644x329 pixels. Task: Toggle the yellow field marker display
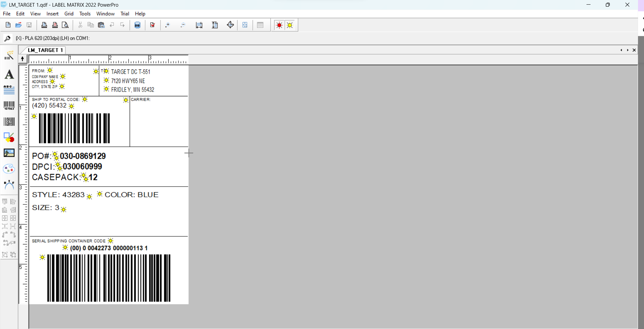pos(289,25)
